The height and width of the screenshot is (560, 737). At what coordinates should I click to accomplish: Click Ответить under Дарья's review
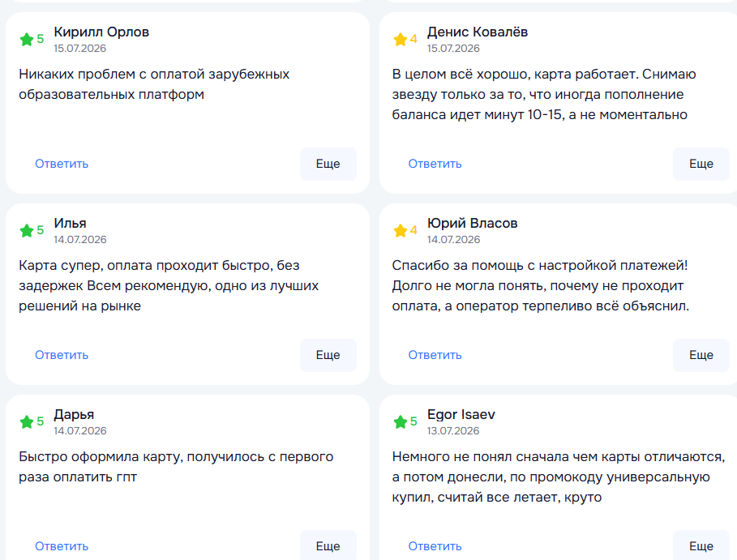coord(62,546)
